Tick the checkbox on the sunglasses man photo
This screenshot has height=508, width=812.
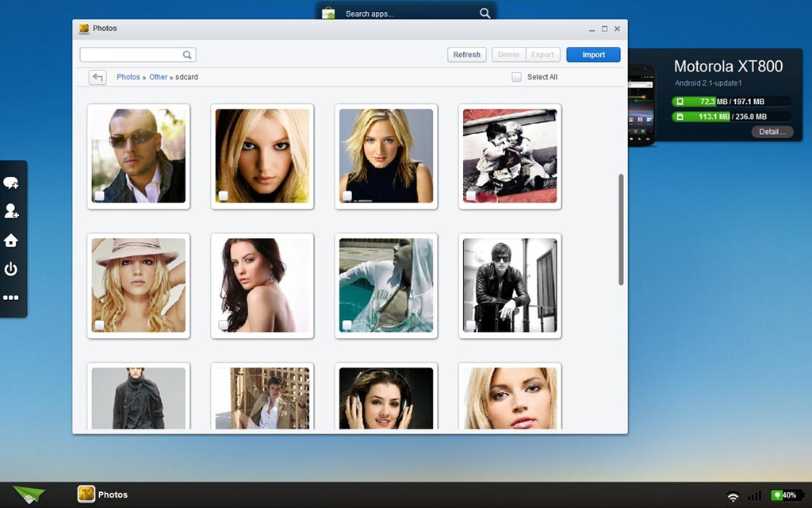point(99,195)
